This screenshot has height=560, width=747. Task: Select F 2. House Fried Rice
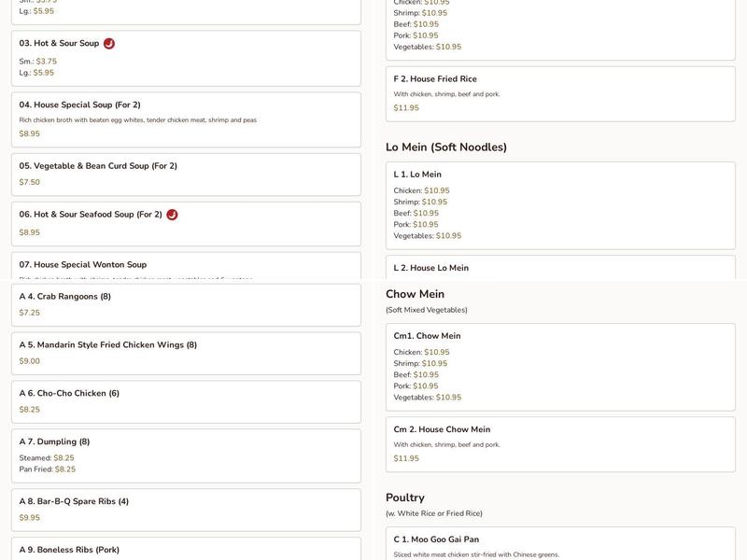tap(561, 94)
